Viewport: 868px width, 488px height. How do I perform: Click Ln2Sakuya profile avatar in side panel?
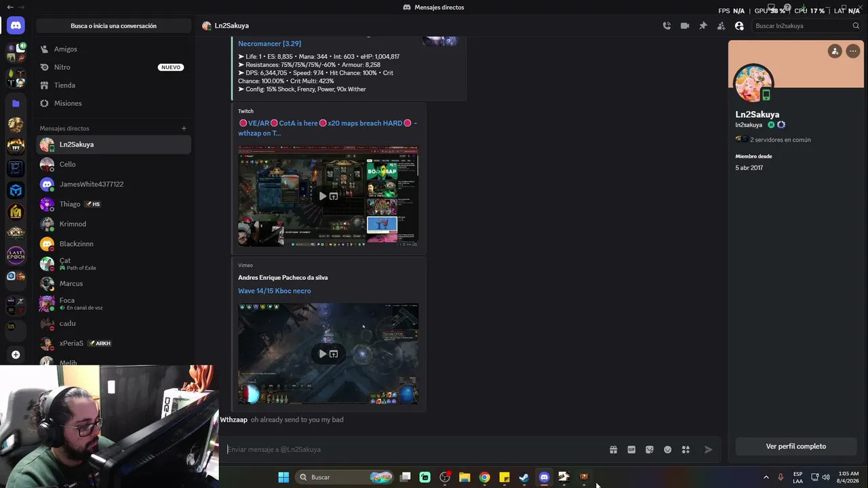(x=753, y=83)
